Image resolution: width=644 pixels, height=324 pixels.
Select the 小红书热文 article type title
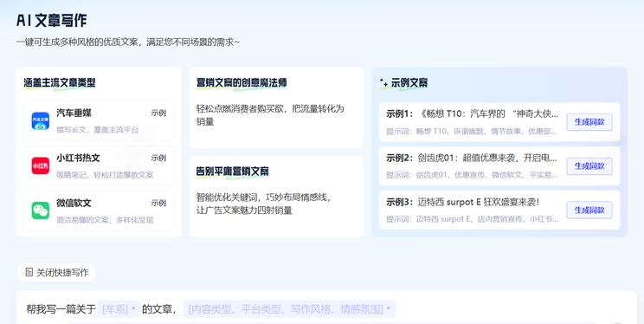click(x=78, y=158)
